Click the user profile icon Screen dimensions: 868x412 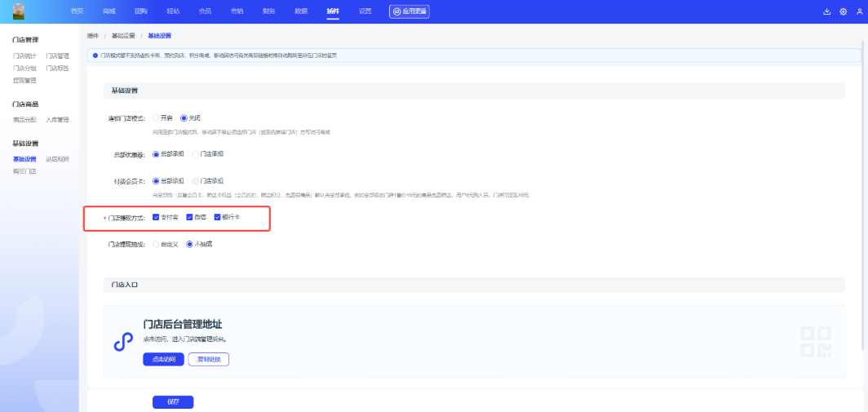click(858, 11)
